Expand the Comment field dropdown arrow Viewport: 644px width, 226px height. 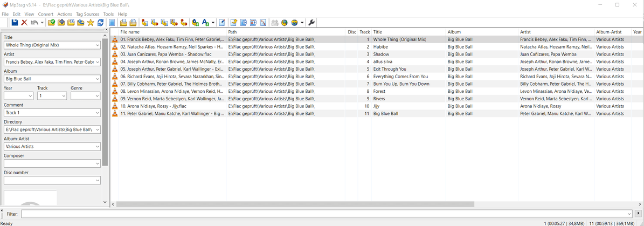click(x=98, y=113)
